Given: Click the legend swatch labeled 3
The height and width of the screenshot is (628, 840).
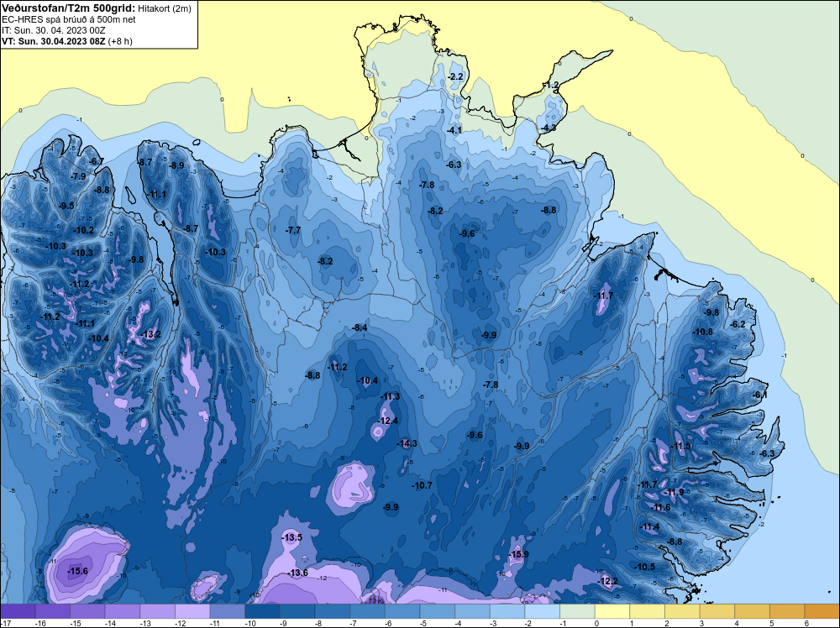Looking at the screenshot, I should [x=717, y=611].
